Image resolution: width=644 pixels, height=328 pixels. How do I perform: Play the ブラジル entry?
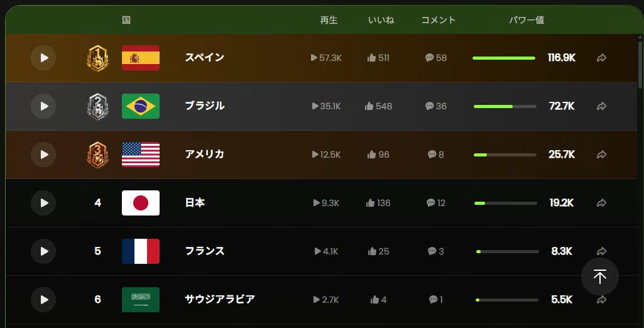click(43, 106)
